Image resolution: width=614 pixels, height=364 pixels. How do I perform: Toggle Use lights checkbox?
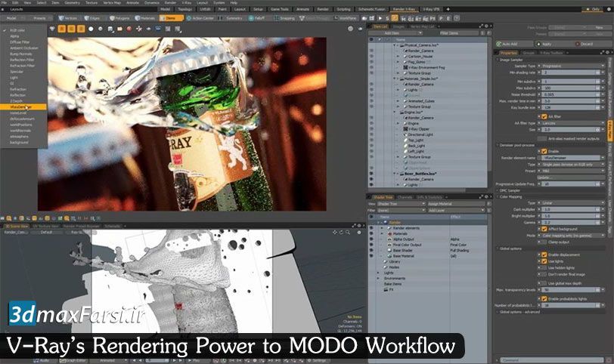[544, 261]
